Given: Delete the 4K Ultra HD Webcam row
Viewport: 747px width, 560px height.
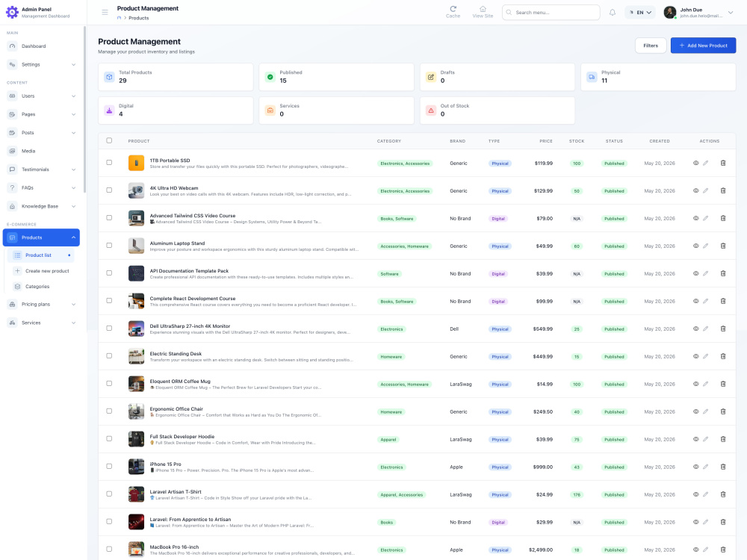Looking at the screenshot, I should tap(722, 190).
